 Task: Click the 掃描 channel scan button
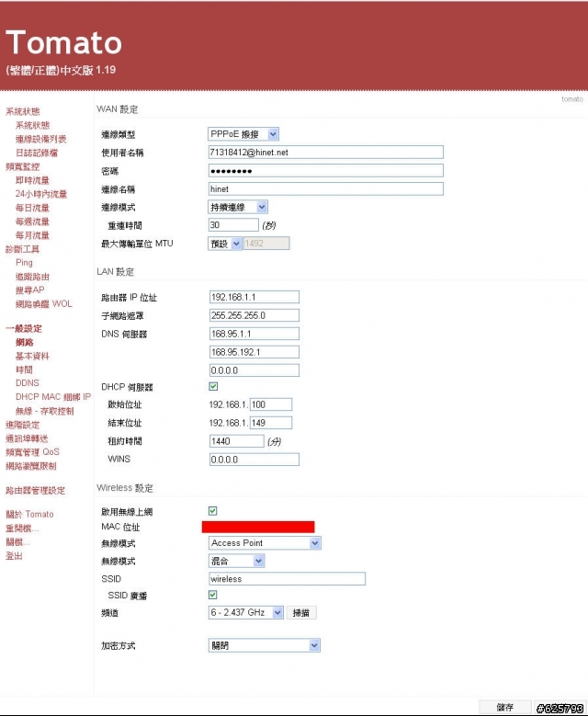click(x=301, y=613)
